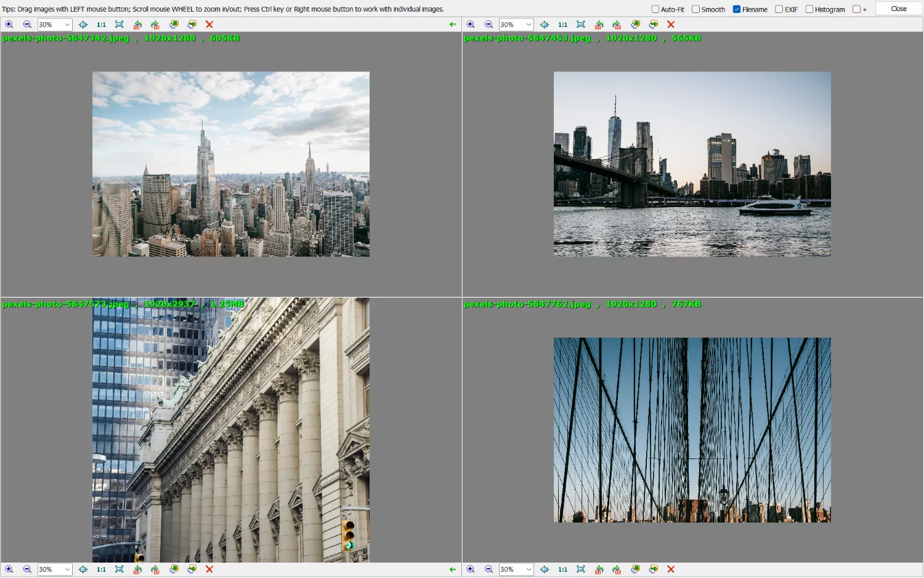Select the Zoom Out tool for pexels-photo-5847453
Image resolution: width=924 pixels, height=578 pixels.
(489, 24)
